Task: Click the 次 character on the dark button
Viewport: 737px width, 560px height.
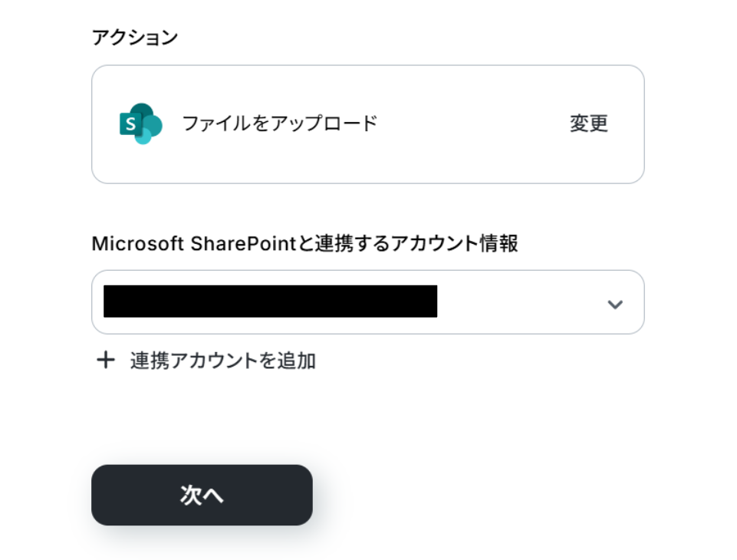Action: pos(190,496)
